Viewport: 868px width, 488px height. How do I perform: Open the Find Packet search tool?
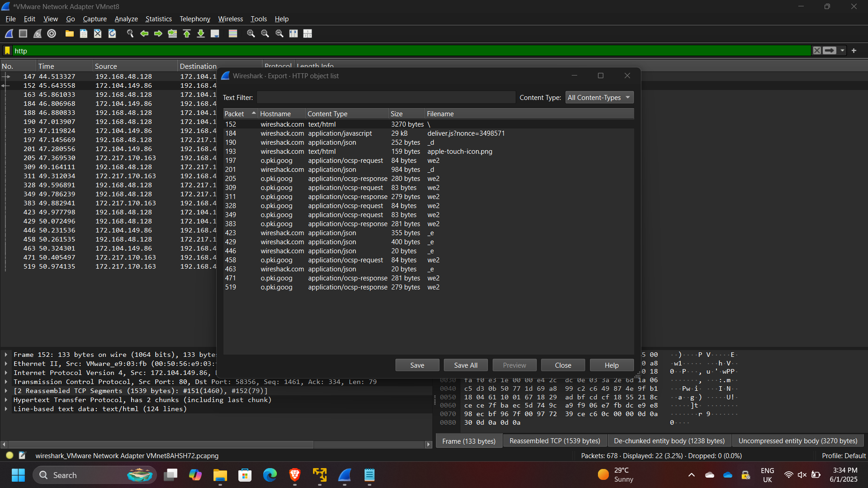130,33
